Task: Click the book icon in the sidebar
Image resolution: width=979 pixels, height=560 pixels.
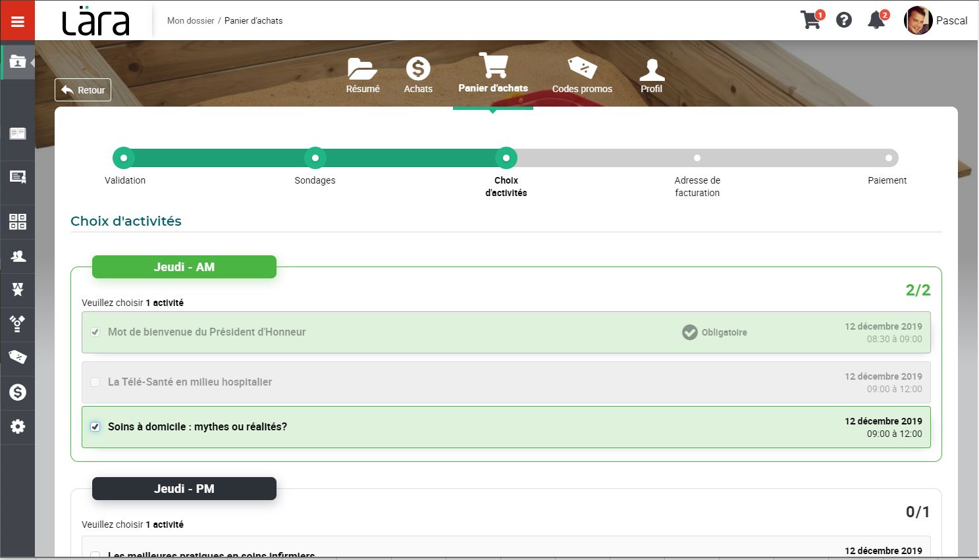Action: [17, 133]
